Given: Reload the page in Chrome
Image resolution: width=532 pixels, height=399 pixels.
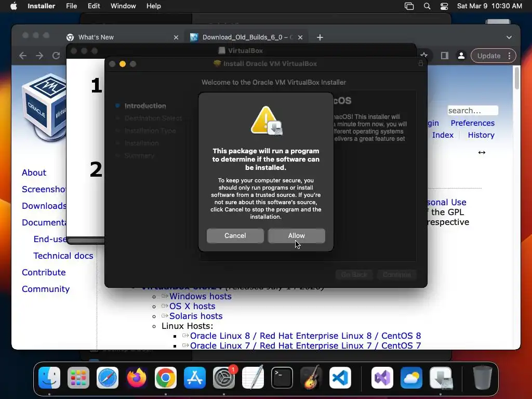Looking at the screenshot, I should [56, 56].
